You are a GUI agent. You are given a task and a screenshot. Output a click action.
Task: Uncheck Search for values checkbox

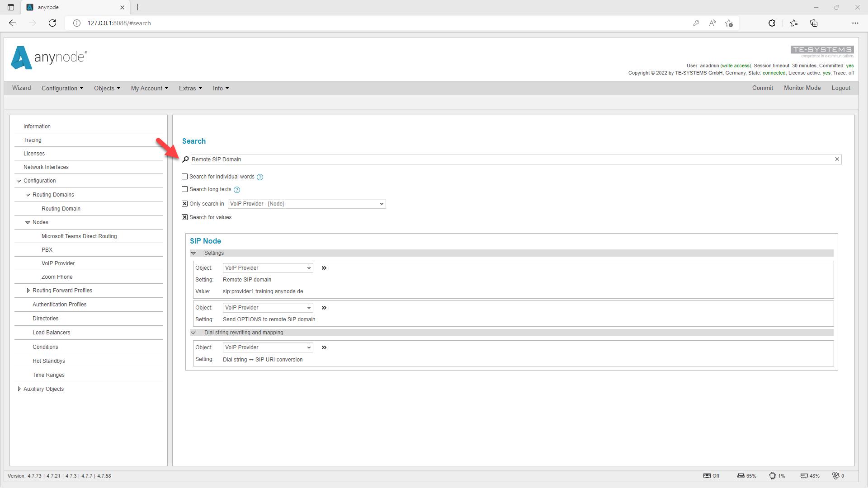coord(184,217)
